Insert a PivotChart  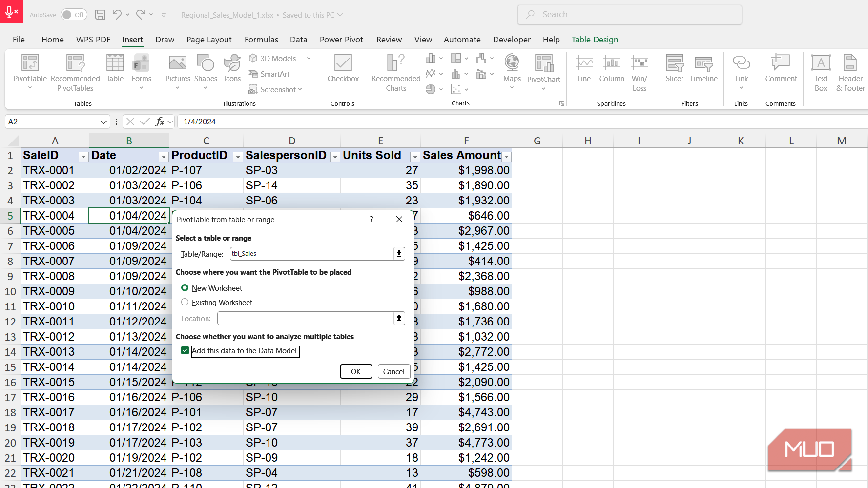543,72
